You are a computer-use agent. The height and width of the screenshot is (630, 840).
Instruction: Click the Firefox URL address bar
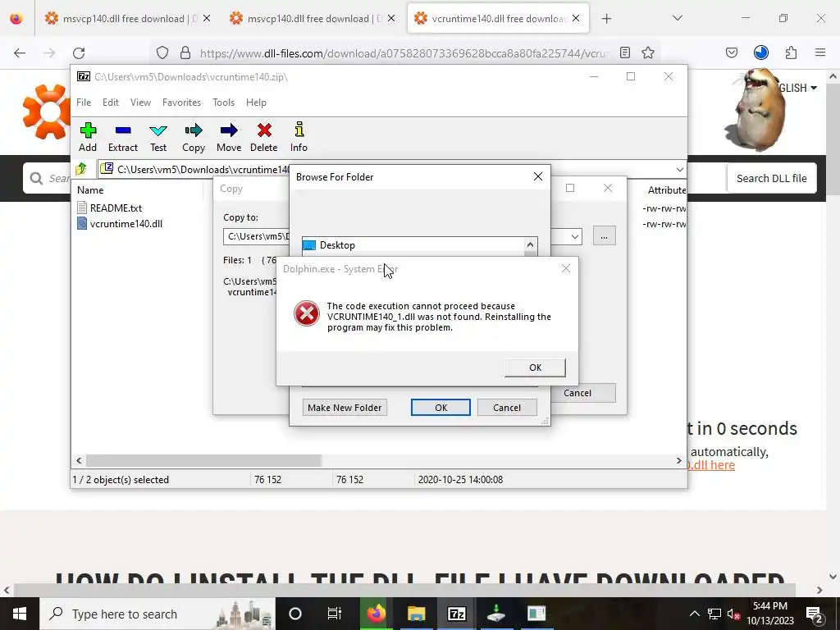pyautogui.click(x=404, y=53)
